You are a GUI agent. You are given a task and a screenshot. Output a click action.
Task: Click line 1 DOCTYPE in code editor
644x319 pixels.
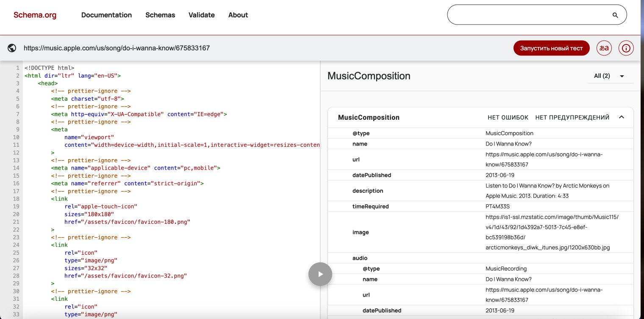click(49, 68)
